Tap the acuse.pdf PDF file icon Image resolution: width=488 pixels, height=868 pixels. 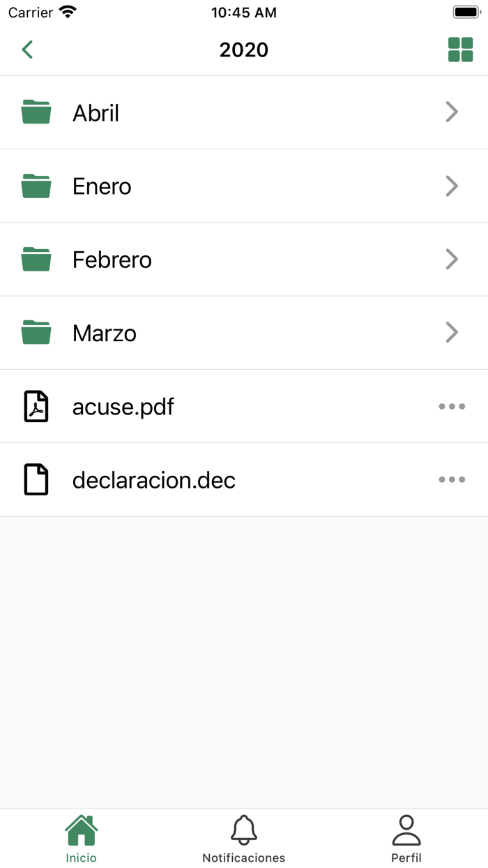(x=36, y=406)
